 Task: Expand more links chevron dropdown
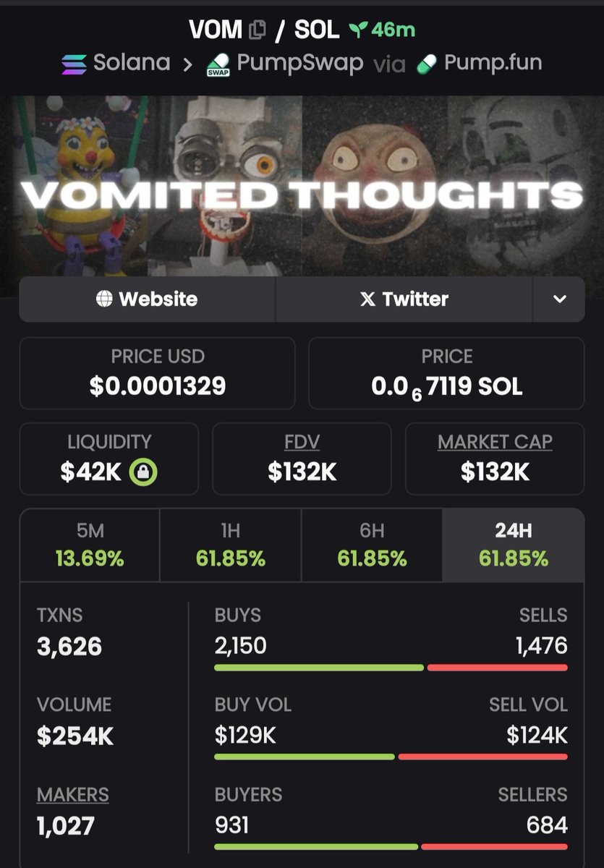[559, 299]
